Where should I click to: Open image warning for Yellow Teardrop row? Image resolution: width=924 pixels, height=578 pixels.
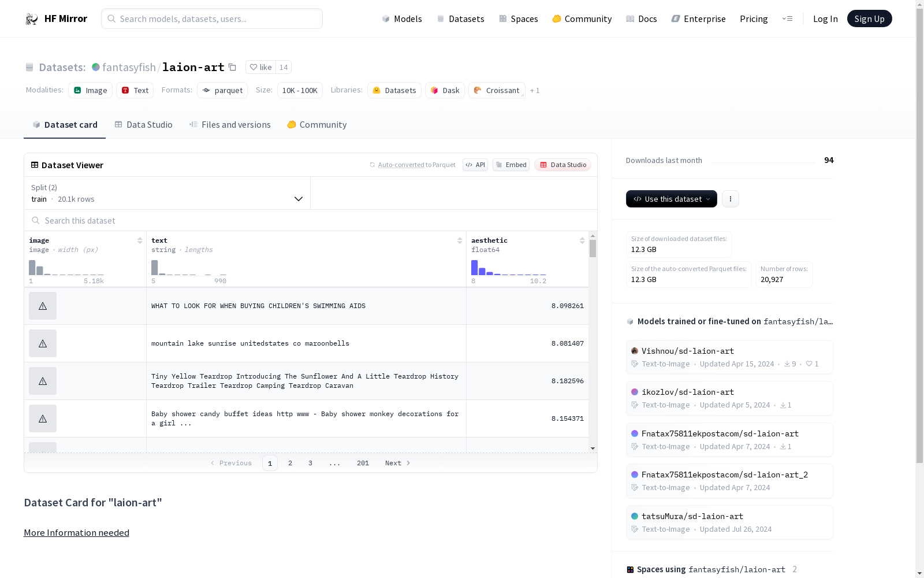click(x=43, y=381)
